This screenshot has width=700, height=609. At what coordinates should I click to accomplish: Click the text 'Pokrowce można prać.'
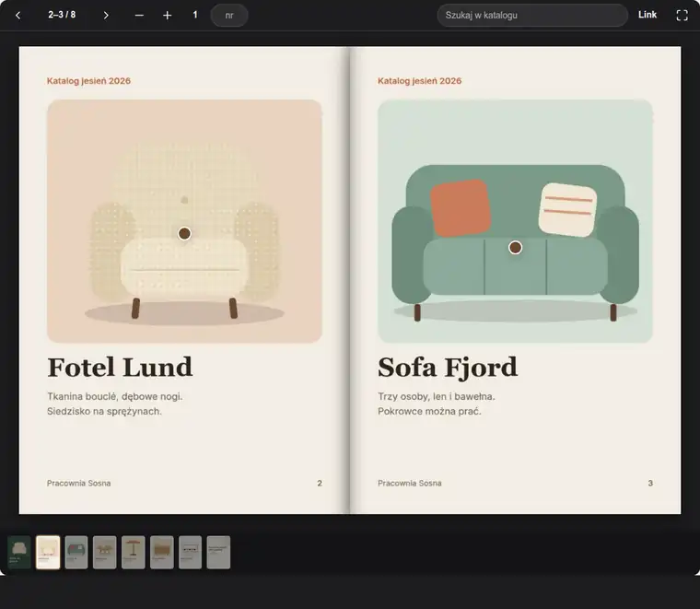429,411
